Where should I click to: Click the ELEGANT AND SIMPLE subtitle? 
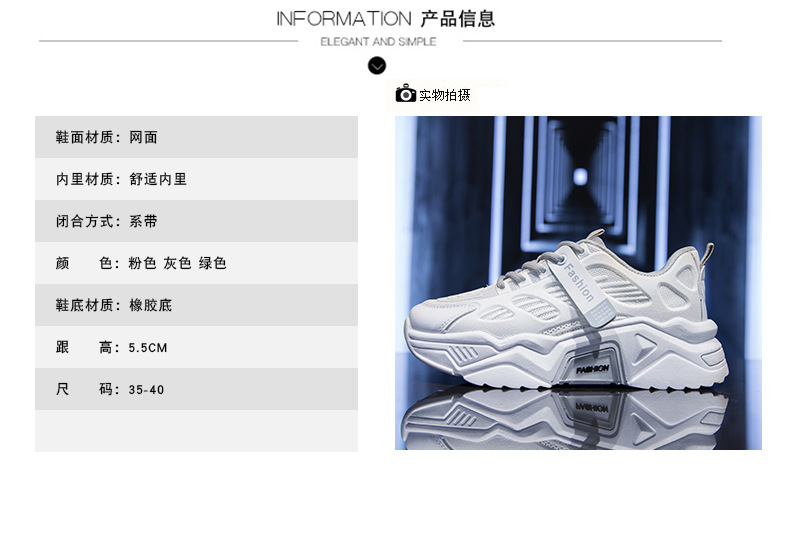click(x=378, y=42)
